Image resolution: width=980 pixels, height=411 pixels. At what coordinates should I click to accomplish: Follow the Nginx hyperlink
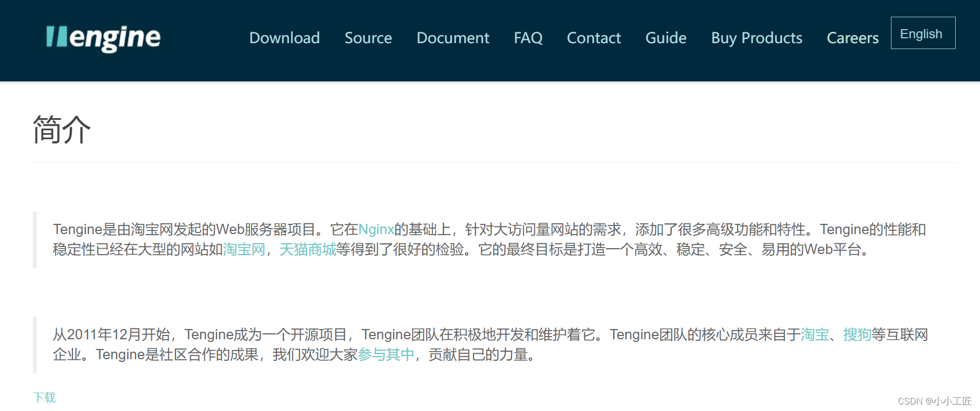pyautogui.click(x=376, y=230)
